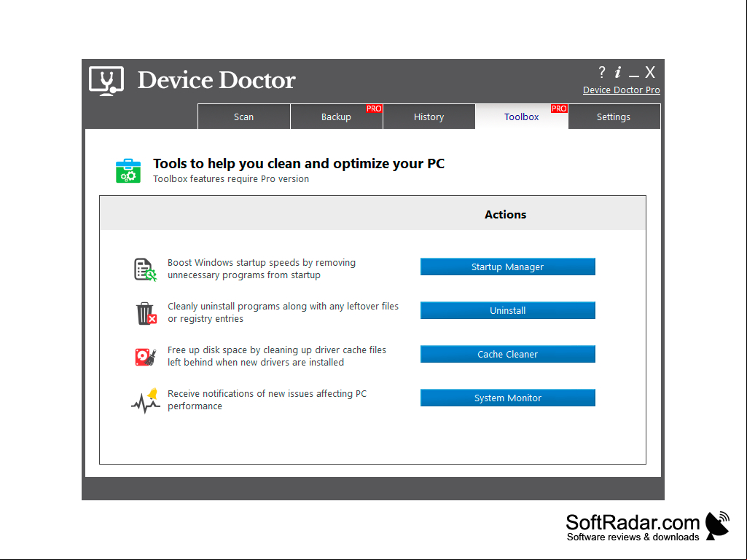
Task: Click the 'Actions' column header
Action: click(506, 215)
